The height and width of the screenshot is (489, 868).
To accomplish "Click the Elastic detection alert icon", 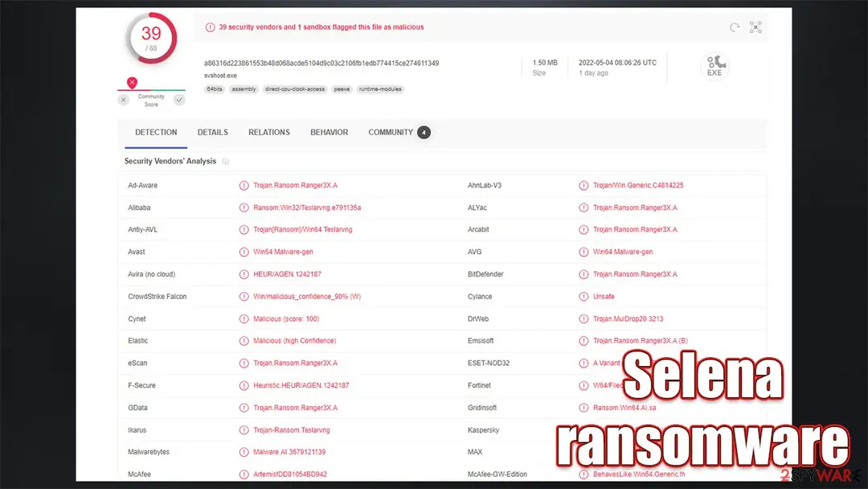I will click(x=244, y=340).
